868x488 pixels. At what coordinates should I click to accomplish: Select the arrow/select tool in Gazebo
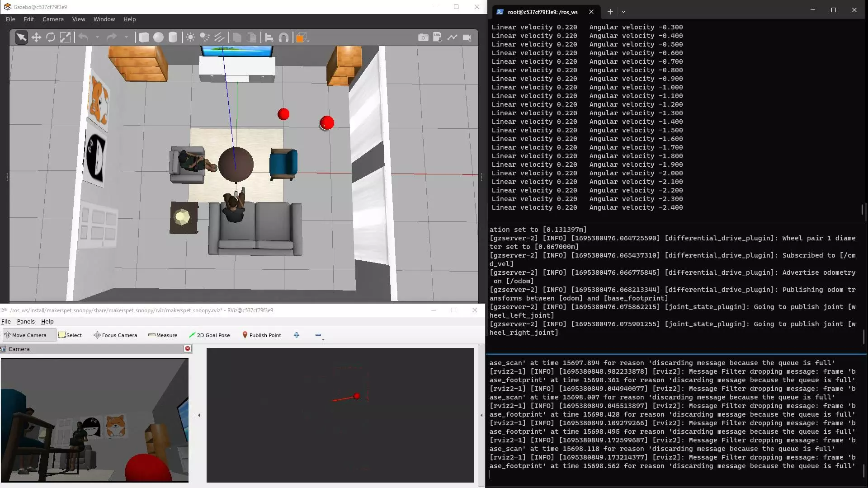click(x=21, y=38)
